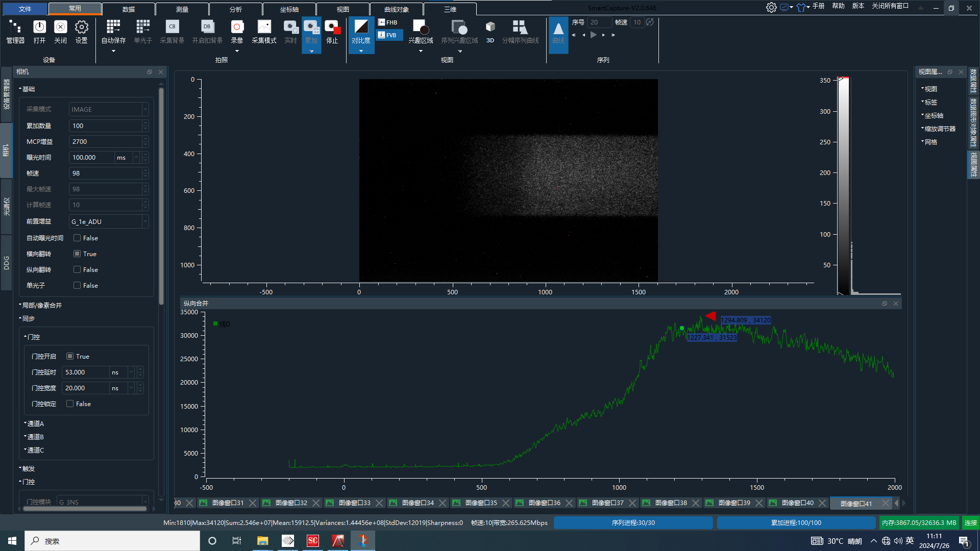This screenshot has height=551, width=980.
Task: Toggle 门控开启 checkbox
Action: click(70, 356)
